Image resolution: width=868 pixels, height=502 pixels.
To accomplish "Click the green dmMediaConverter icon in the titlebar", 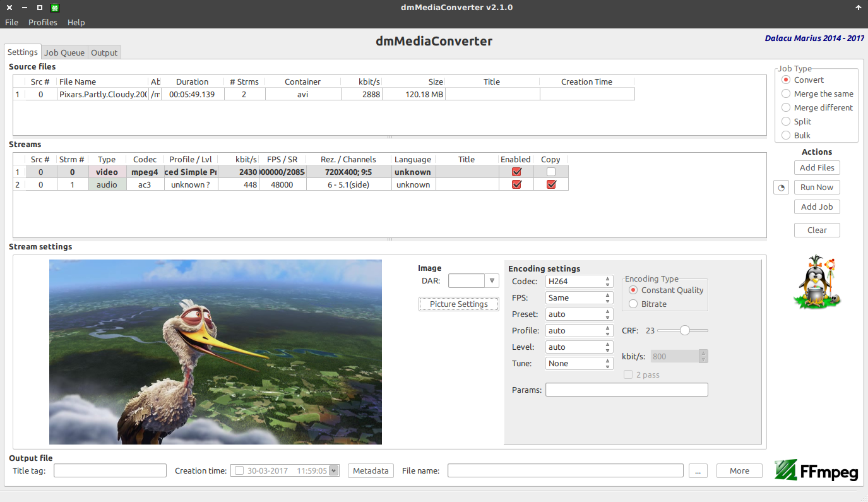I will pos(54,8).
